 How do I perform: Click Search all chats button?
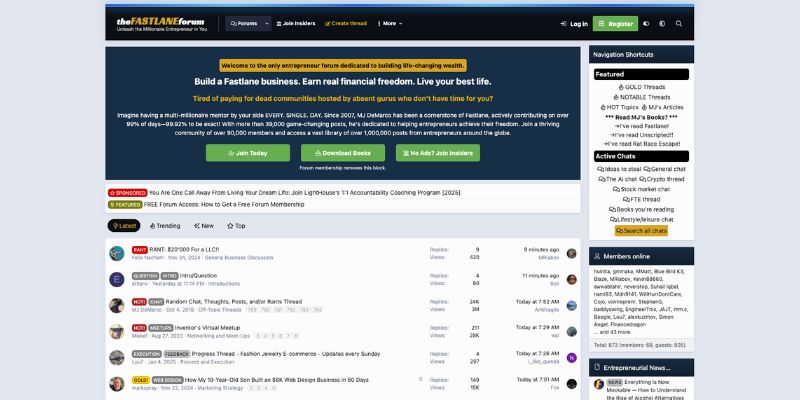coord(641,231)
